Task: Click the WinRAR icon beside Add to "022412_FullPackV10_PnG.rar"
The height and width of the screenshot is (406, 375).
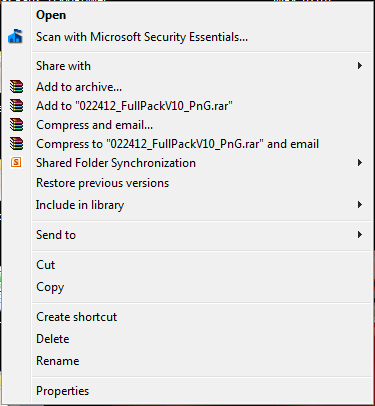Action: (16, 106)
